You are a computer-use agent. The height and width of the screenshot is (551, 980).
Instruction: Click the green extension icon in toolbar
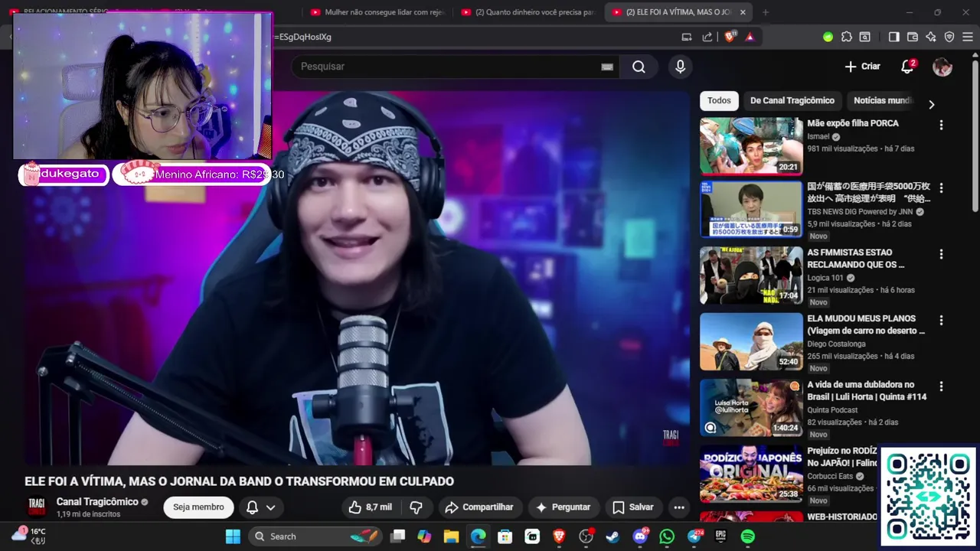point(828,37)
